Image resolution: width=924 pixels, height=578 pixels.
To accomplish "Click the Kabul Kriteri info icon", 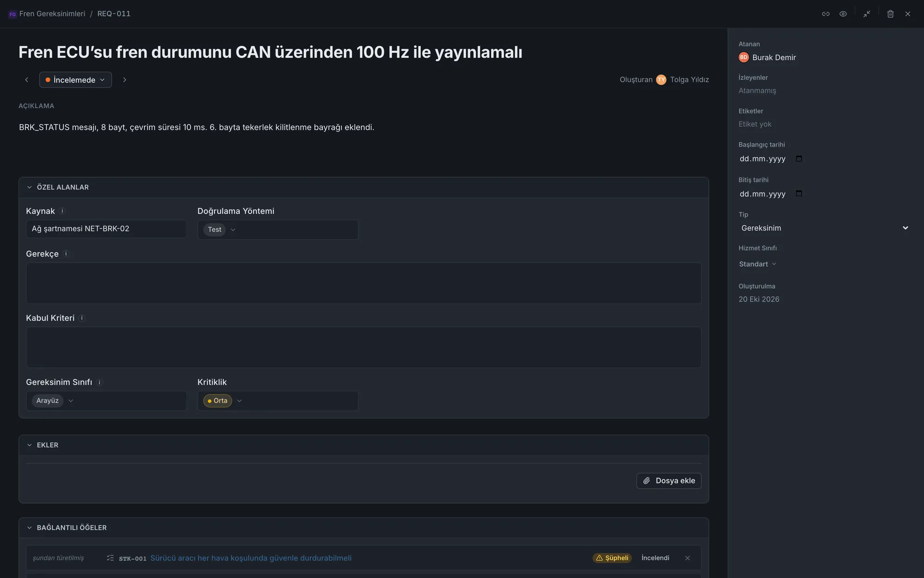I will coord(82,318).
